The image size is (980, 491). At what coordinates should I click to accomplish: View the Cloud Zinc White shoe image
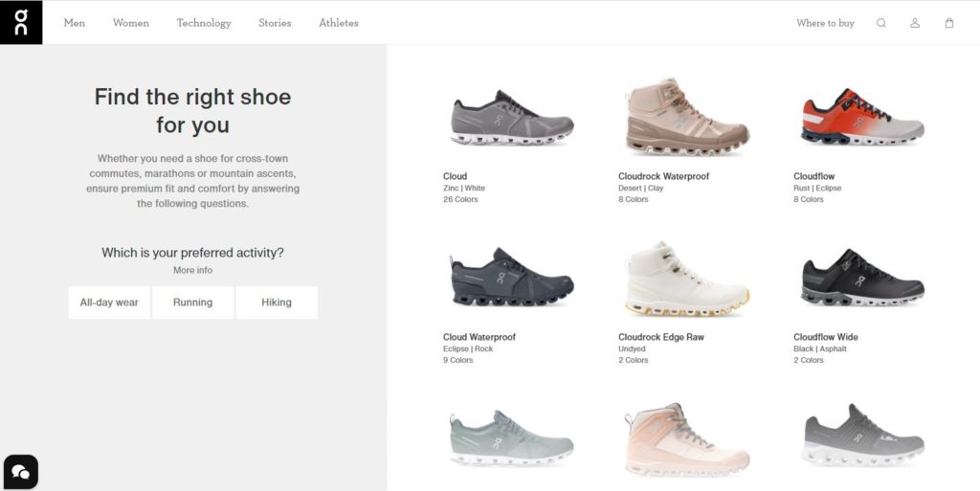512,118
